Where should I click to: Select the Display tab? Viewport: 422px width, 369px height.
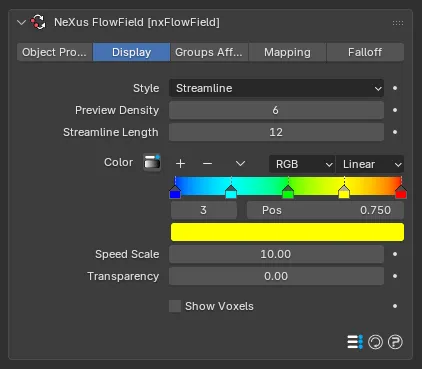pos(131,52)
